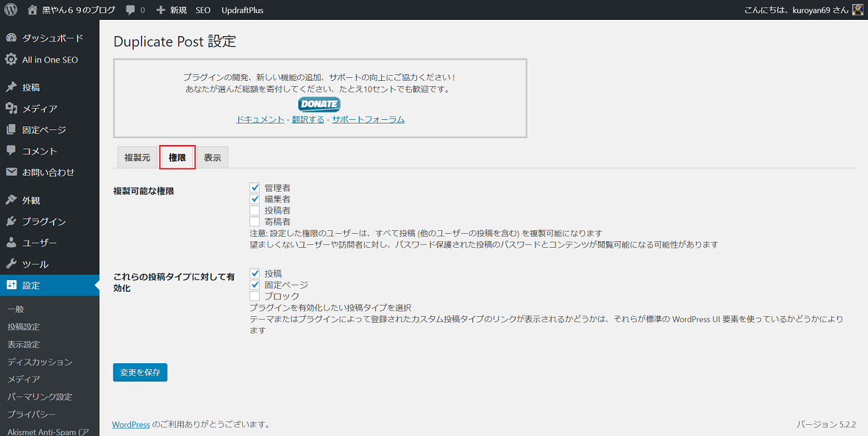This screenshot has height=436, width=868.
Task: Open お問い合わせ envelope icon
Action: point(11,172)
